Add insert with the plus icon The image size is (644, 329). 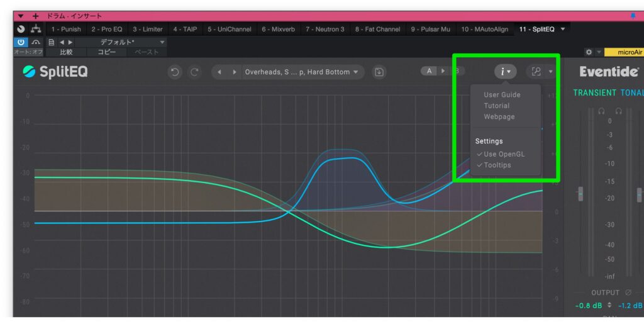pos(36,16)
